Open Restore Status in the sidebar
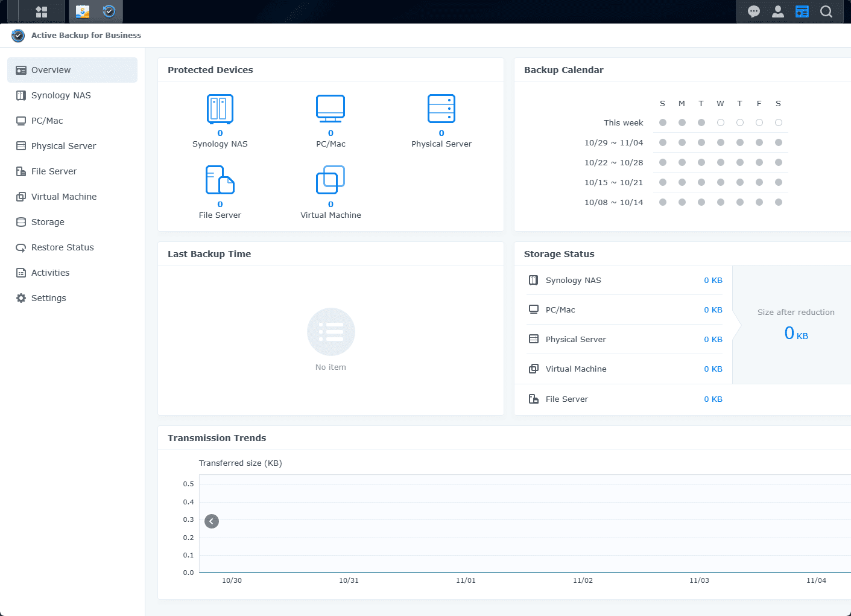This screenshot has width=851, height=616. coord(62,247)
